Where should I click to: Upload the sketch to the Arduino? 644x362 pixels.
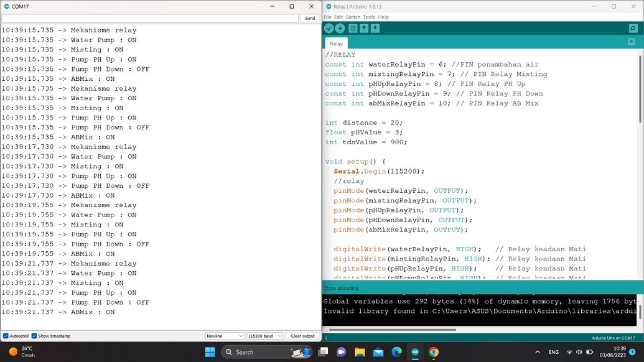coord(341,28)
